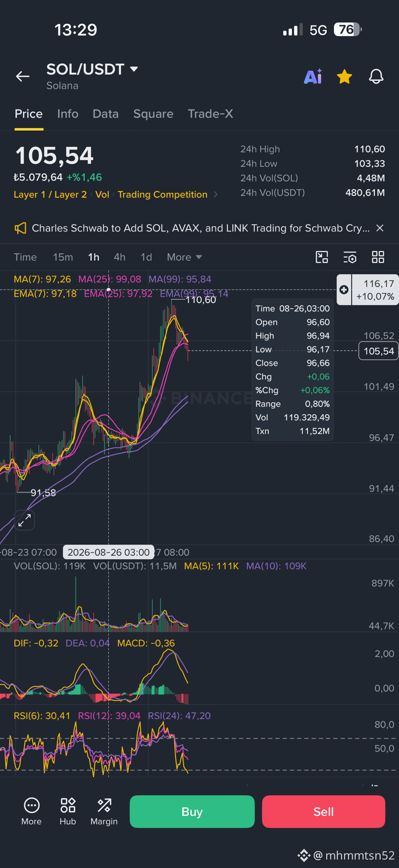Image resolution: width=399 pixels, height=868 pixels.
Task: Switch to the Trade-X tab
Action: [211, 114]
